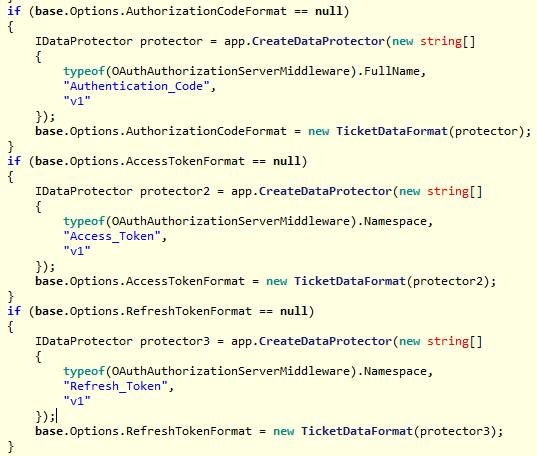Click TicketDataFormat in AccessTokenFormat assignment
The image size is (537, 456).
coord(350,281)
